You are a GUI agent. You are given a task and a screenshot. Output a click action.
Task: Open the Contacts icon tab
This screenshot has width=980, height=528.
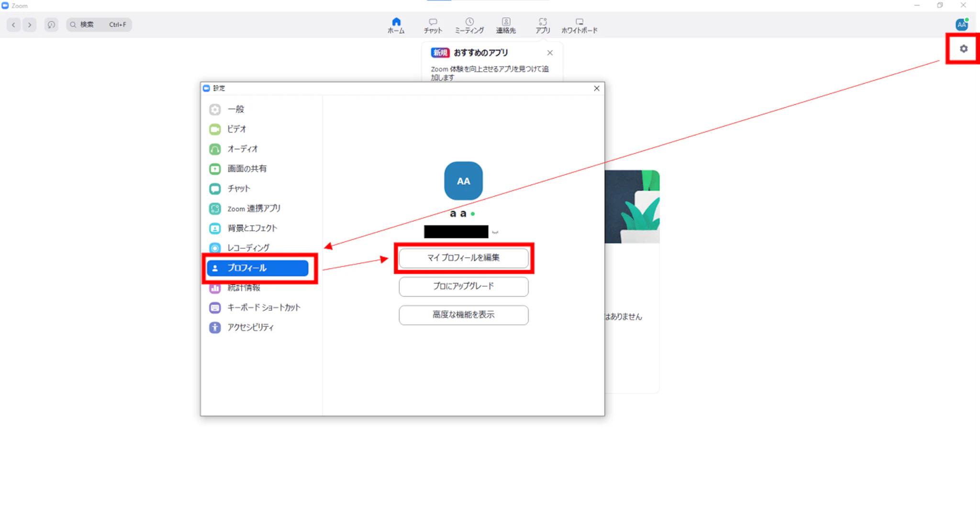pyautogui.click(x=506, y=25)
